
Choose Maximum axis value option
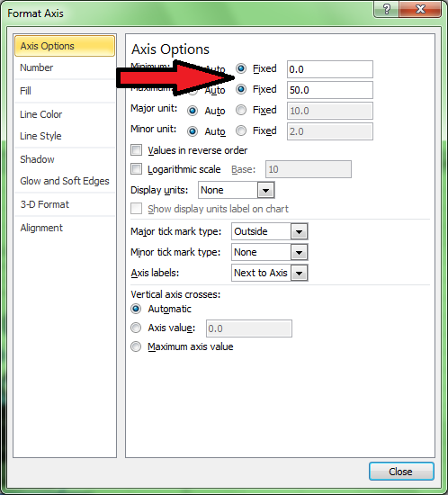136,346
